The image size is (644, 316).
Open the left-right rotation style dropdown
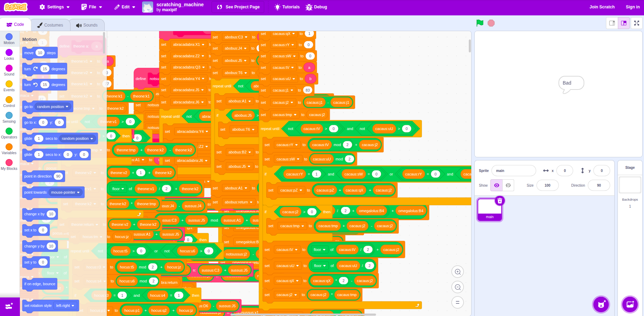[65, 306]
